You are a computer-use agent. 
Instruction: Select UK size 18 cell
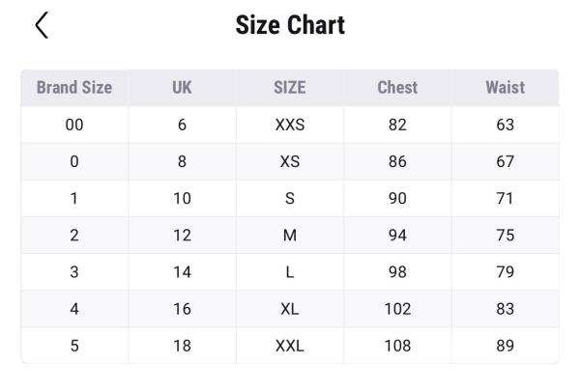coord(182,346)
